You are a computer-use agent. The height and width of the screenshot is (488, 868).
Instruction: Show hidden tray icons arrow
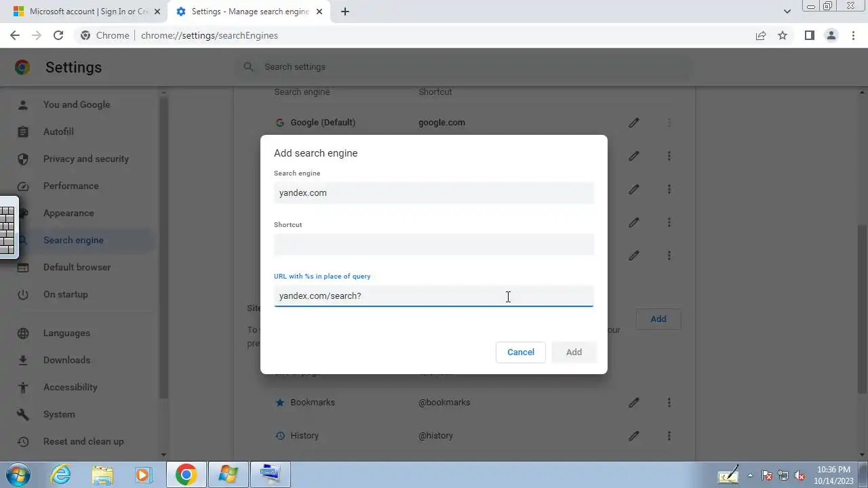click(x=750, y=475)
